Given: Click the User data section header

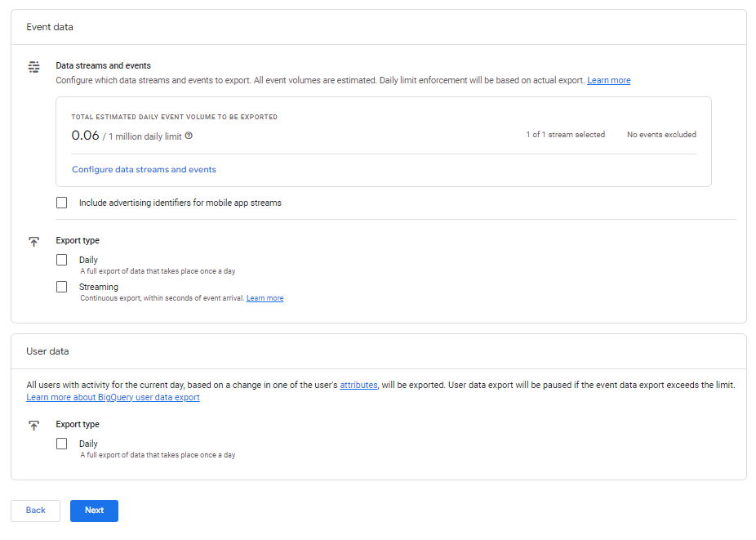Looking at the screenshot, I should [x=47, y=351].
